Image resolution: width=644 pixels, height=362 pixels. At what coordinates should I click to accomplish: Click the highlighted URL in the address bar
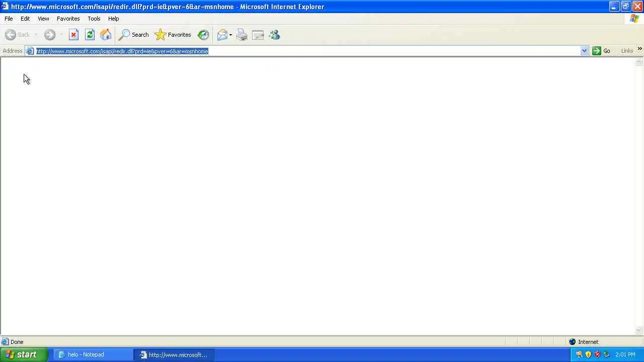pyautogui.click(x=122, y=51)
